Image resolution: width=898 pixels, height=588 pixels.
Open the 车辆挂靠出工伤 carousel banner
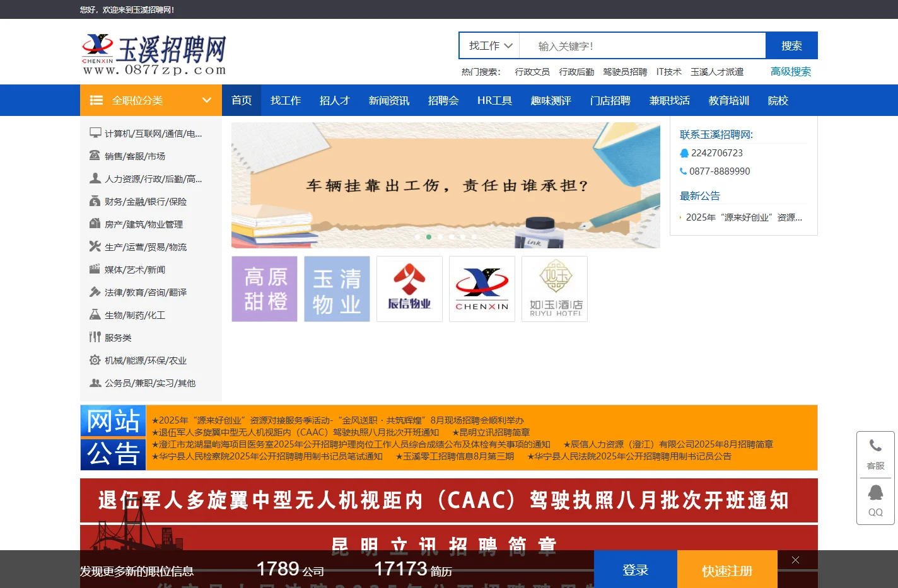point(446,185)
